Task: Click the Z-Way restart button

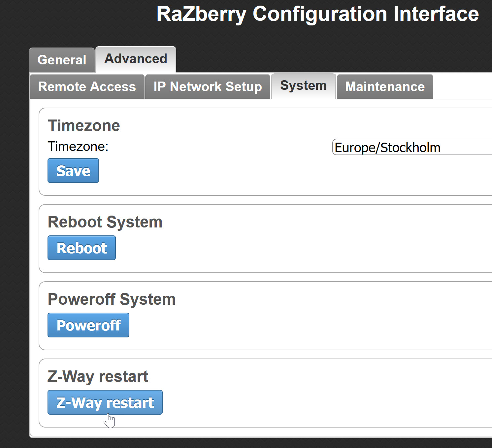Action: coord(105,402)
